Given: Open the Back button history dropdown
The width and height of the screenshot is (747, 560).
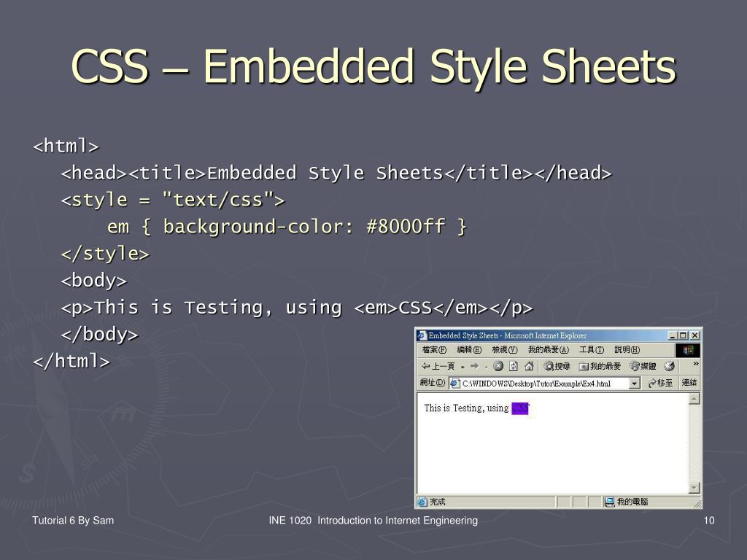Looking at the screenshot, I should 462,366.
